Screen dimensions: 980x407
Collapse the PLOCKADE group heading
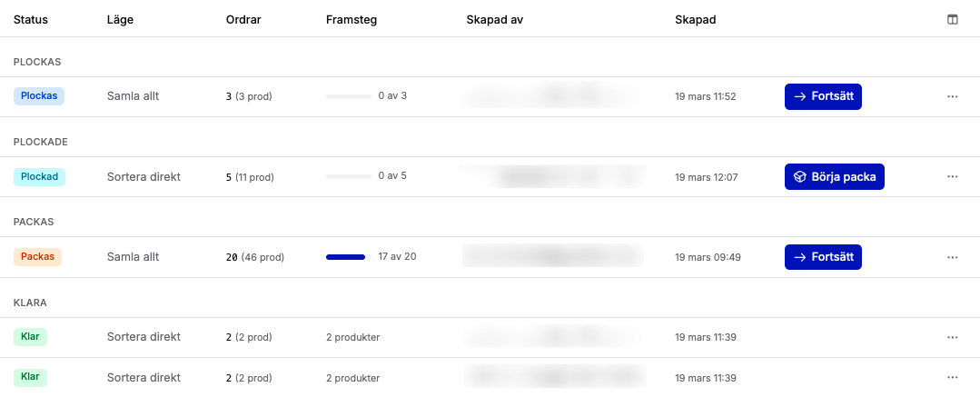click(x=41, y=142)
